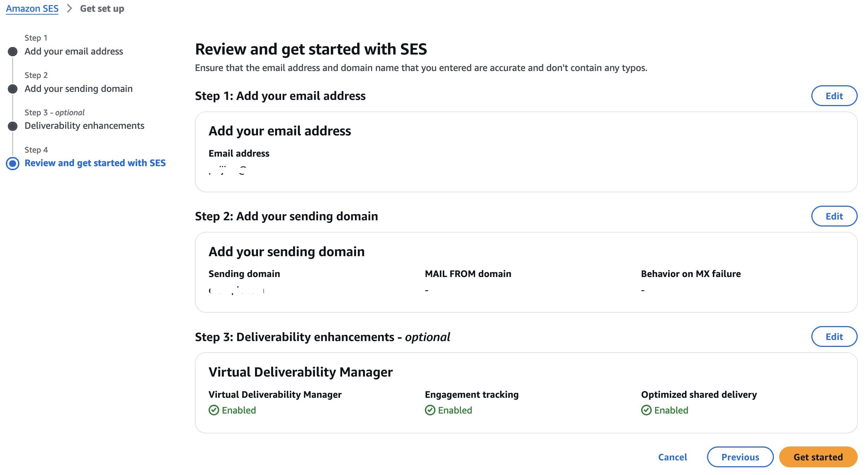Open the Amazon SES breadcrumb link

[x=32, y=8]
